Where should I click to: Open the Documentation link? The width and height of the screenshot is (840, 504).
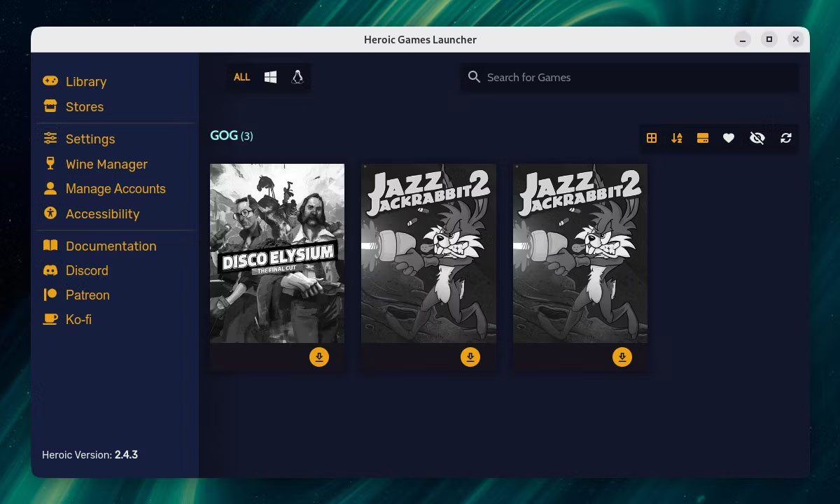tap(111, 246)
